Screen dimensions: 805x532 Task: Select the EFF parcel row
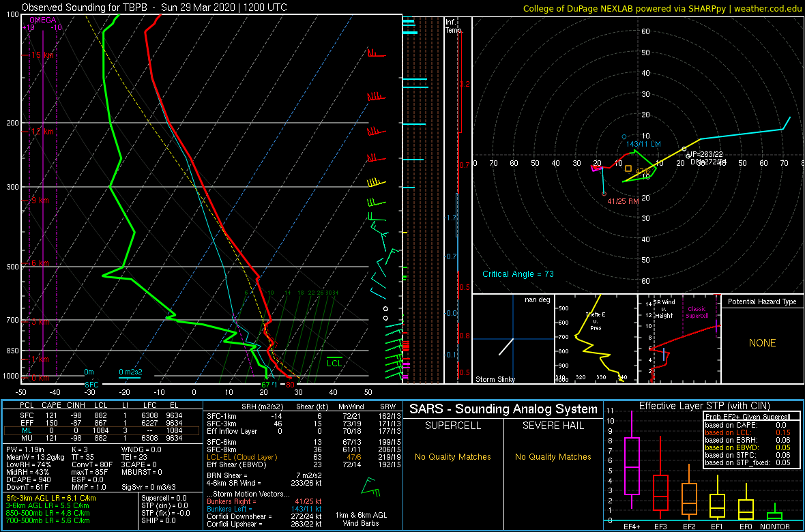coord(101,422)
